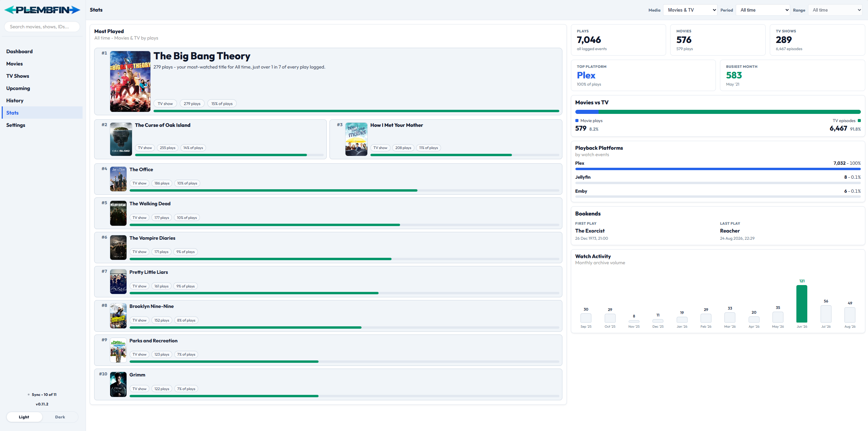The height and width of the screenshot is (431, 868).
Task: Go to History page
Action: tap(42, 101)
